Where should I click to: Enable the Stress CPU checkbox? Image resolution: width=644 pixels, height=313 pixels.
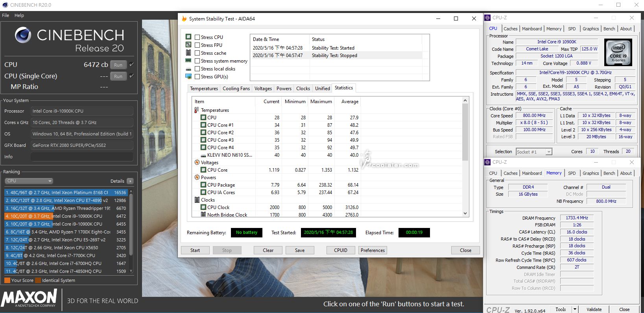point(197,37)
